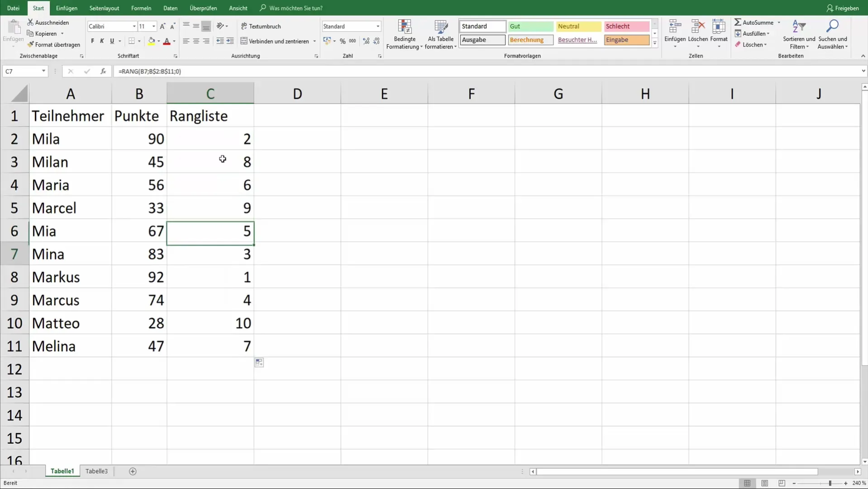Click the Format cells icon
Screen dimensions: 868x489
[719, 27]
